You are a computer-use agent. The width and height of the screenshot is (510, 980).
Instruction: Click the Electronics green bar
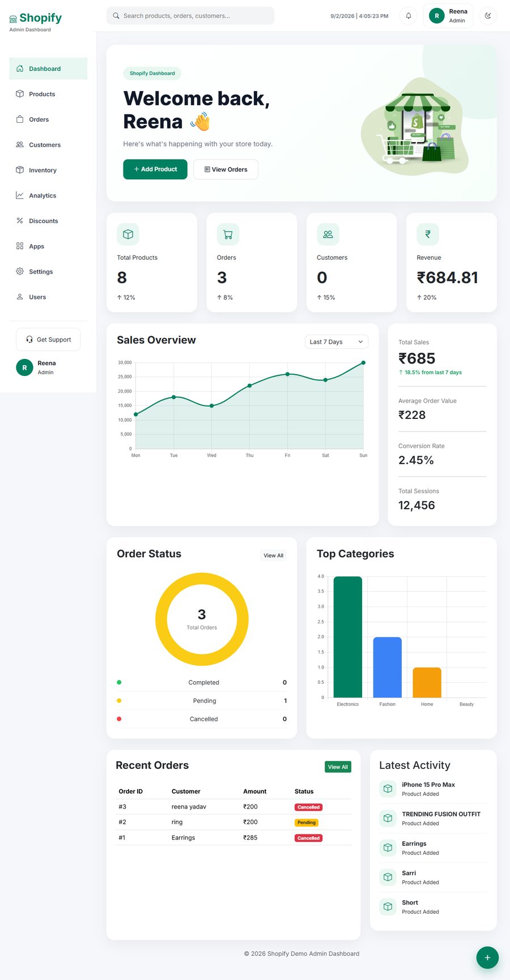pos(348,637)
